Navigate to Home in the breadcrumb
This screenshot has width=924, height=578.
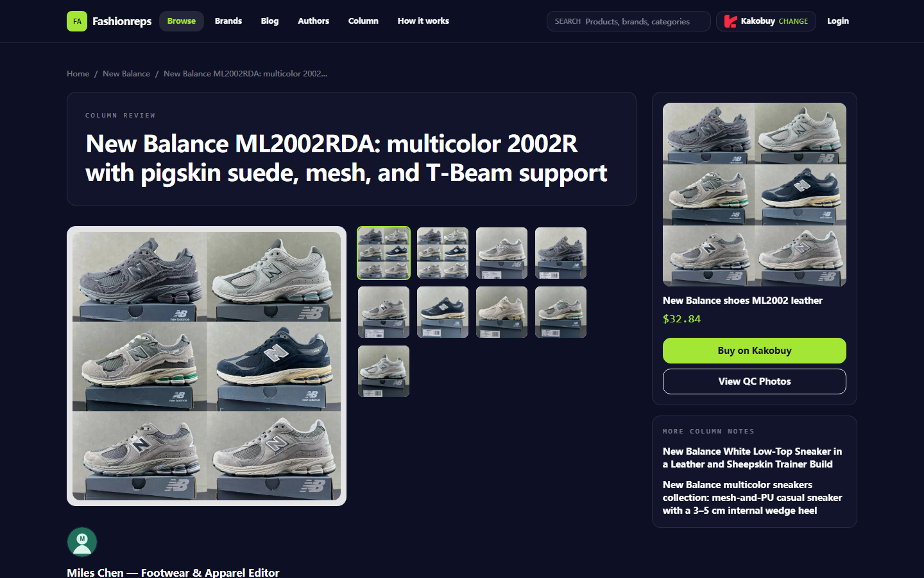click(78, 74)
